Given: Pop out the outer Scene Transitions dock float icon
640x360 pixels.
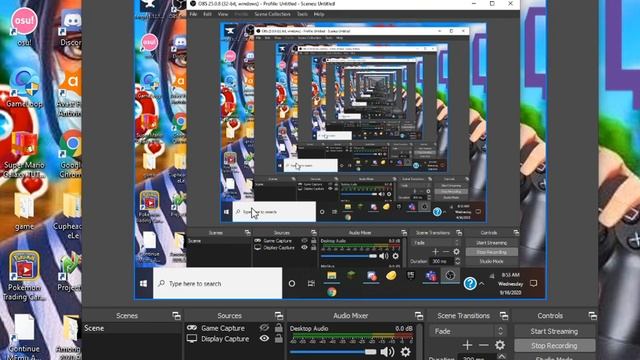Looking at the screenshot, I should click(x=504, y=316).
